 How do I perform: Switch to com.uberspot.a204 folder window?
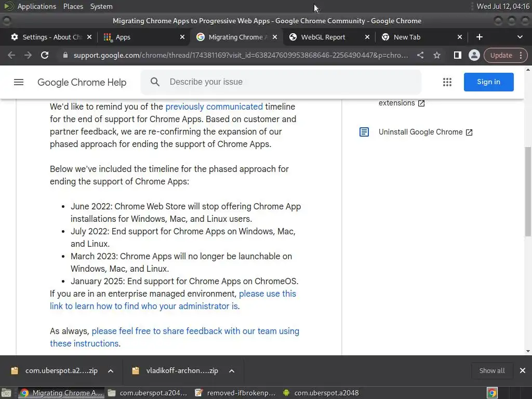click(x=148, y=393)
